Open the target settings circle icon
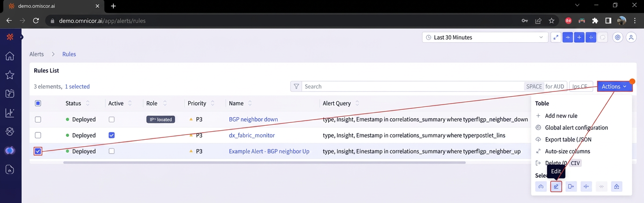The image size is (644, 203). pos(618,38)
